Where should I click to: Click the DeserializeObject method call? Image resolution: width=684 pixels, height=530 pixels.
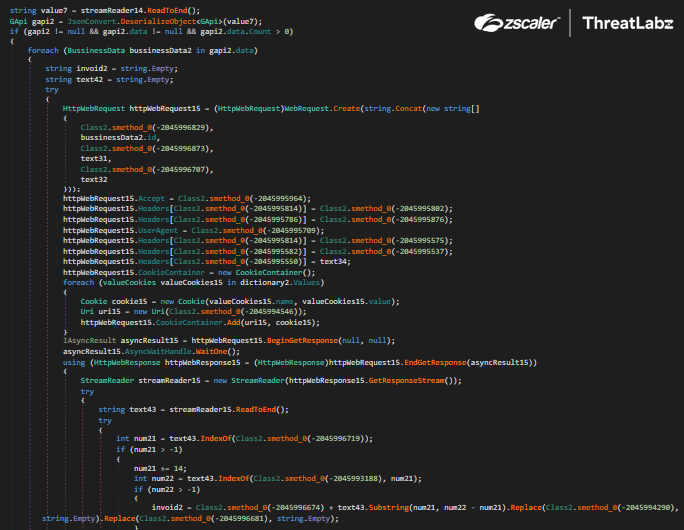[x=158, y=21]
